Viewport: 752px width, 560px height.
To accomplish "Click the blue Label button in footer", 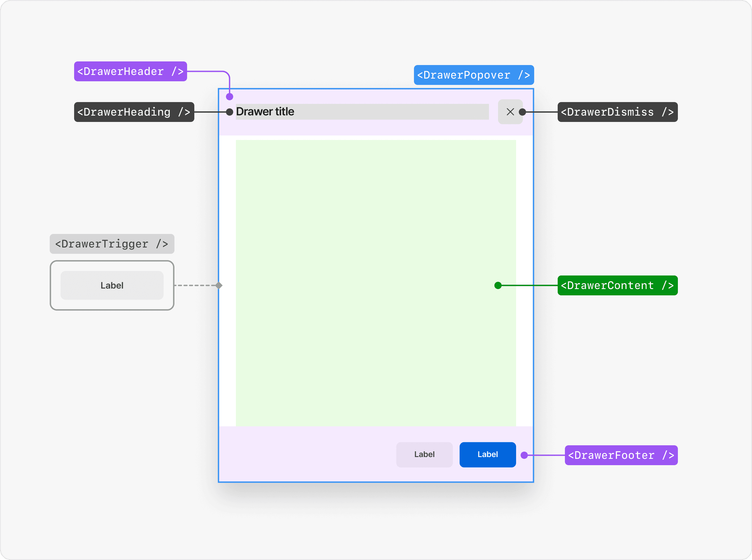I will (487, 455).
